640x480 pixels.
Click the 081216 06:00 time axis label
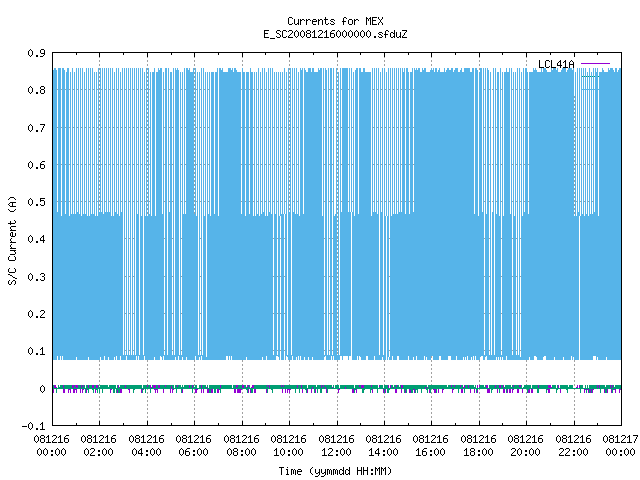[193, 446]
